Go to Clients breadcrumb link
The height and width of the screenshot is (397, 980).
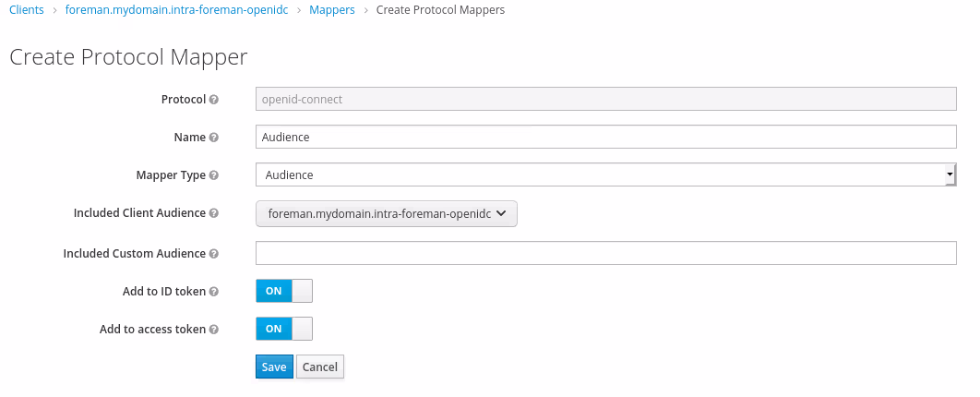tap(27, 10)
